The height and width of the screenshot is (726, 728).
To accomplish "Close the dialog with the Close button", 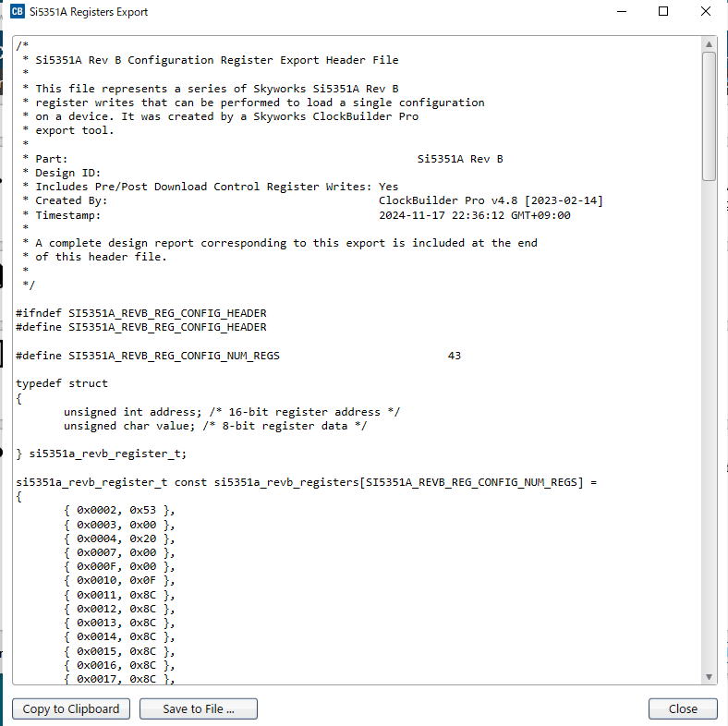I will click(x=683, y=708).
